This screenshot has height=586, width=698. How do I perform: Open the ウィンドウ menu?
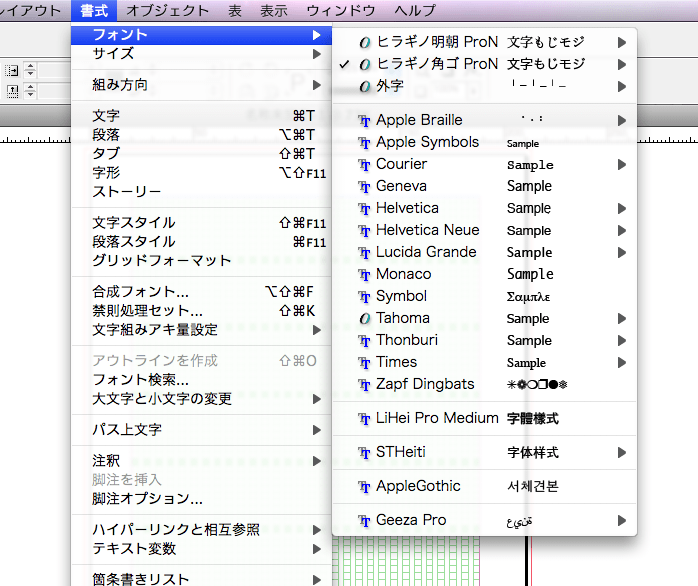point(341,10)
